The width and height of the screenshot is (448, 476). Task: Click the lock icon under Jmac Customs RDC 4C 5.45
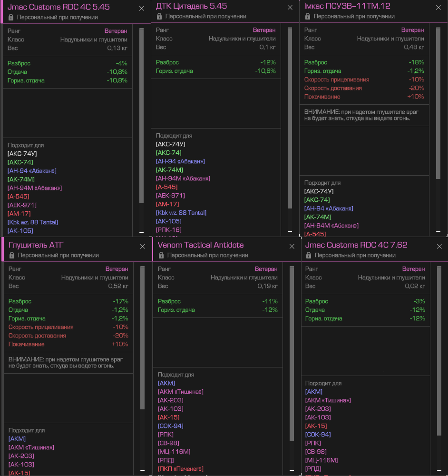click(11, 17)
